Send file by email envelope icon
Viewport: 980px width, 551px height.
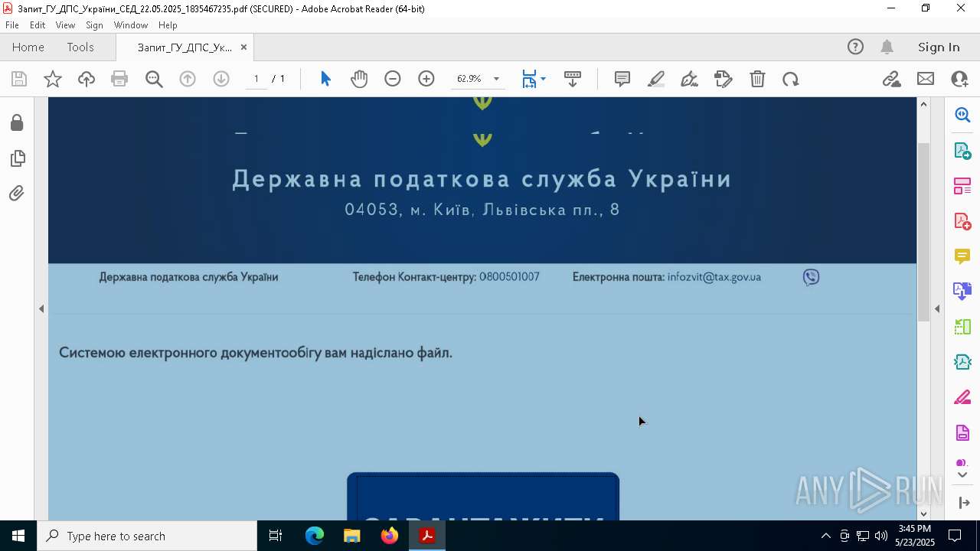pyautogui.click(x=926, y=79)
